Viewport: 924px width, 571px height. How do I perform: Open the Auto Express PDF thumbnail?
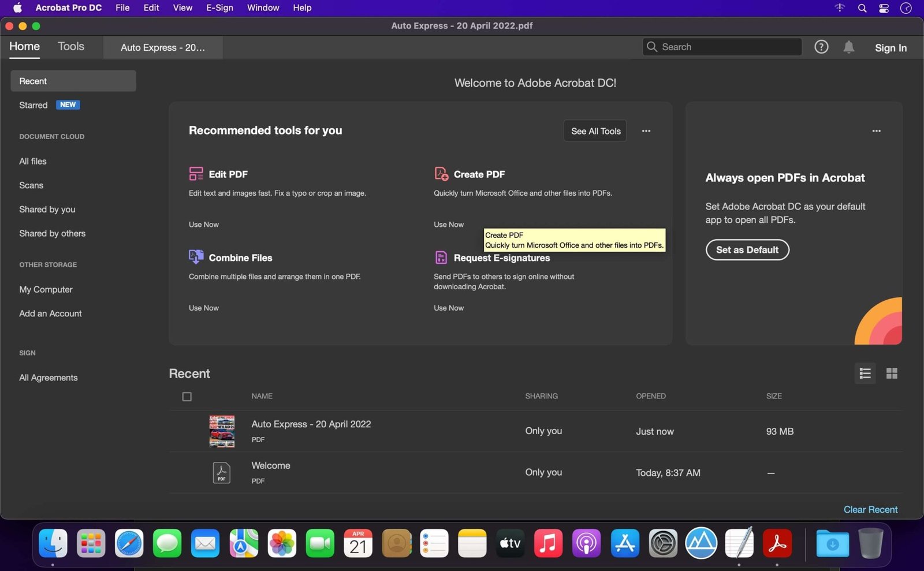[222, 431]
